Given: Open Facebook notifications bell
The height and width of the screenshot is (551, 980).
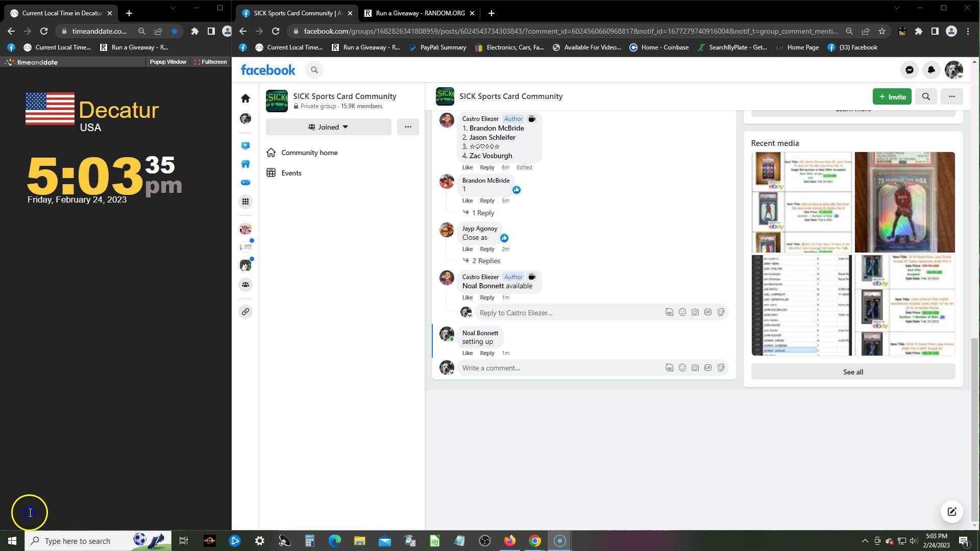Looking at the screenshot, I should (931, 70).
